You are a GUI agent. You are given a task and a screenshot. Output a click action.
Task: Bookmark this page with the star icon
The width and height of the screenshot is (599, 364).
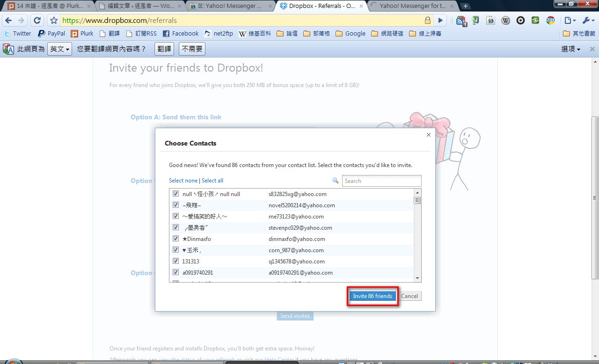tap(54, 21)
